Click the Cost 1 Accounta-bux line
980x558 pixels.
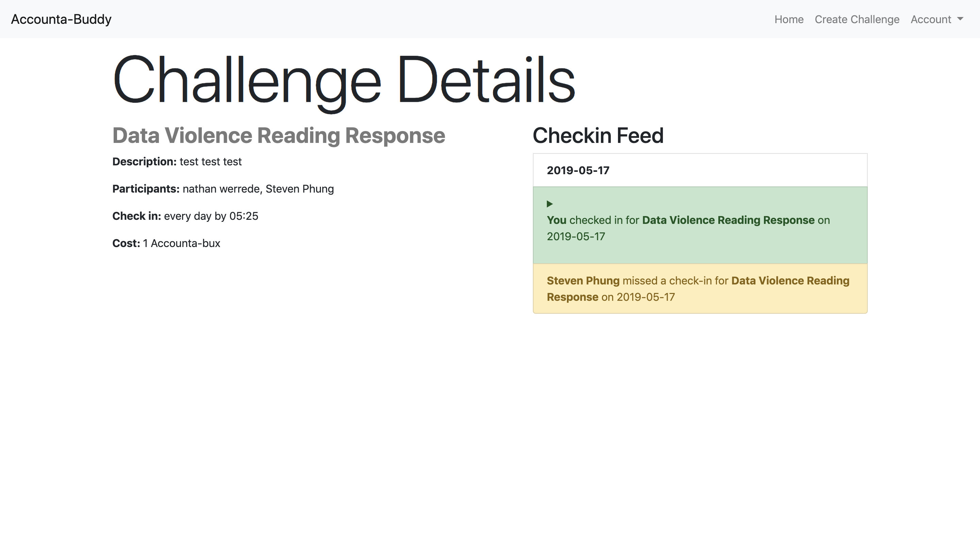[166, 243]
